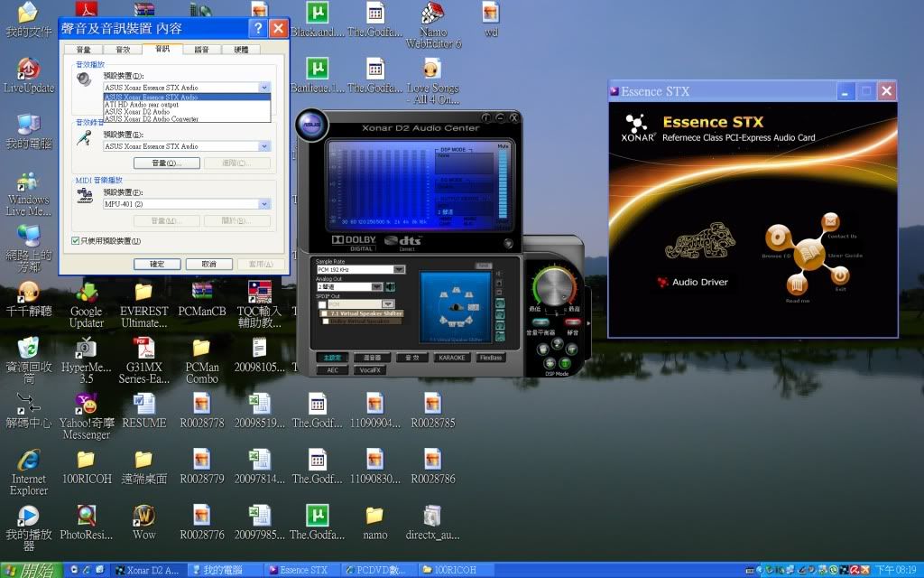This screenshot has height=578, width=924.
Task: Toggle the red mute button in Xonar
Action: pyautogui.click(x=572, y=322)
